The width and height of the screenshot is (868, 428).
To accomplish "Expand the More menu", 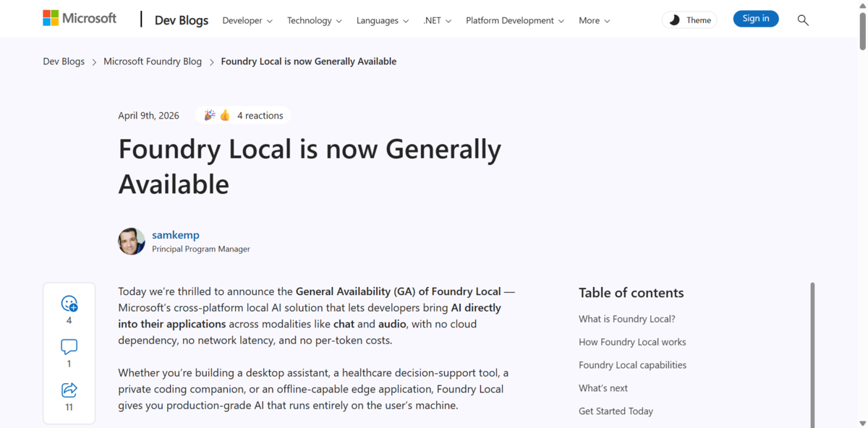I will [x=595, y=20].
